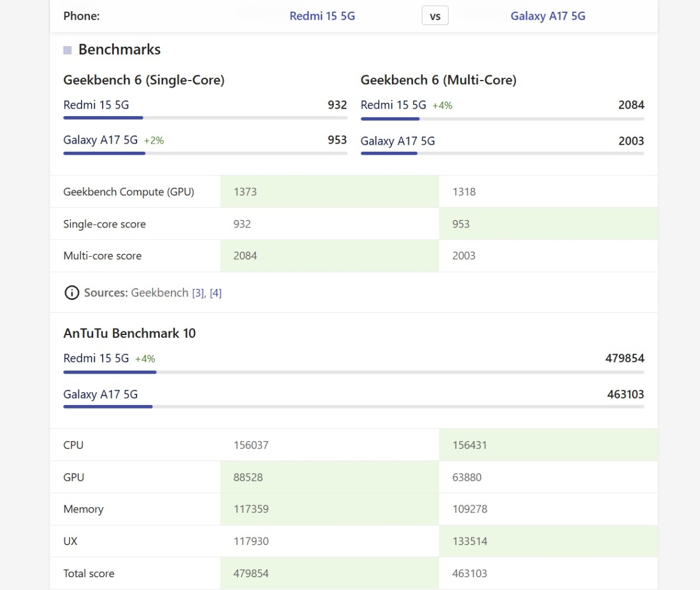
Task: Click the +2% badge beside Galaxy A17 5G
Action: [154, 141]
